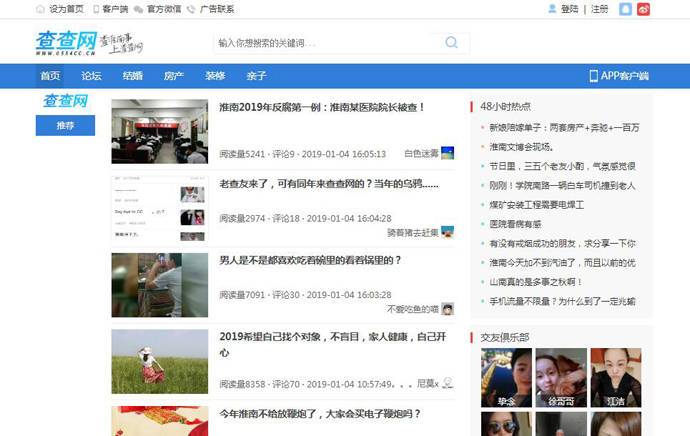Select the 论坛 navigation tab
Image resolution: width=690 pixels, height=436 pixels.
pos(91,76)
